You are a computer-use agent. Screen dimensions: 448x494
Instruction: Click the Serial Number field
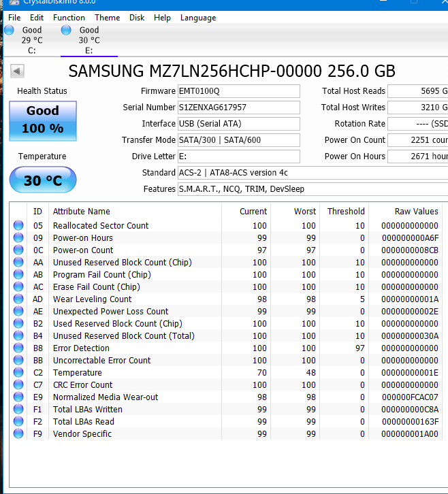click(239, 108)
